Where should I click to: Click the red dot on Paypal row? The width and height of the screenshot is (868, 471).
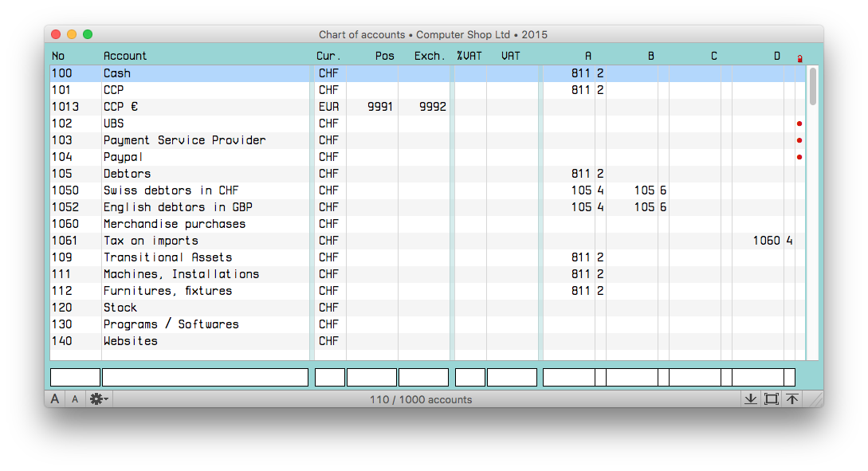pyautogui.click(x=799, y=157)
